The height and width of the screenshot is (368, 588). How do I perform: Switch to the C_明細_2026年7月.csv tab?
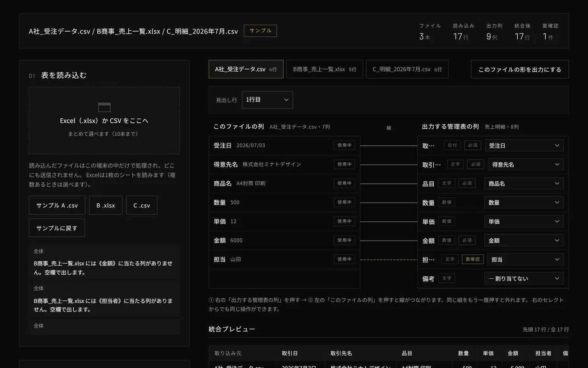pos(407,69)
